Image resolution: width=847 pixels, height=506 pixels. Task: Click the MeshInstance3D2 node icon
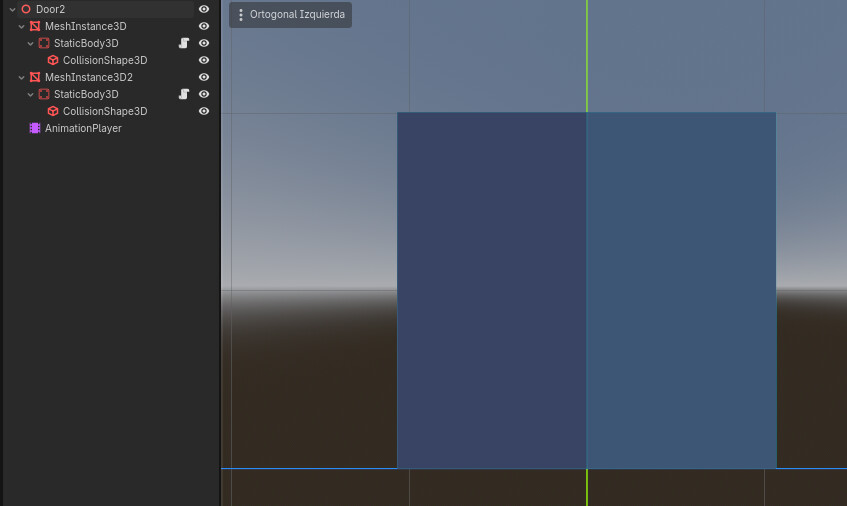point(35,77)
